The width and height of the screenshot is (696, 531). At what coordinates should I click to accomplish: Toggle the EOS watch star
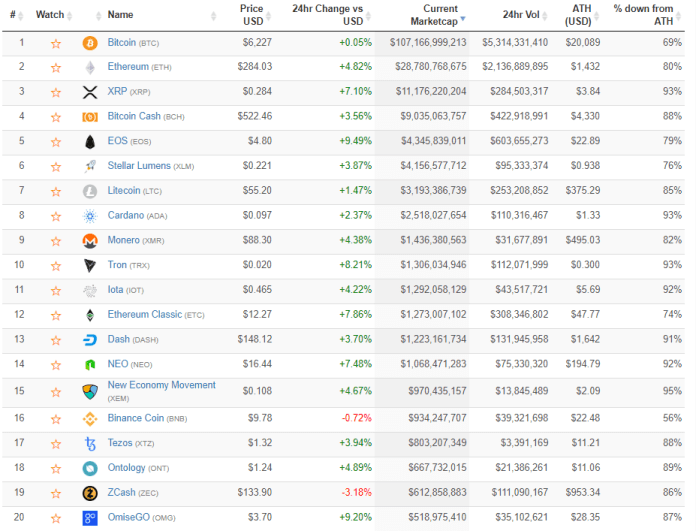56,142
